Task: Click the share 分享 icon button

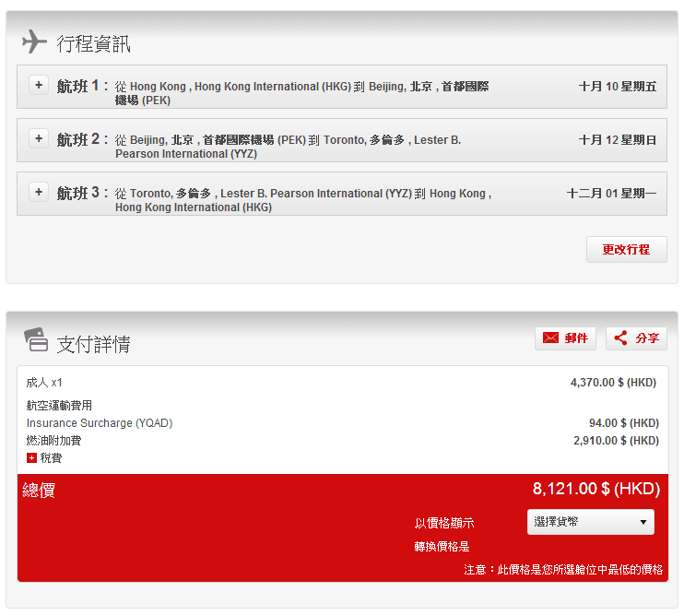Action: pyautogui.click(x=636, y=338)
